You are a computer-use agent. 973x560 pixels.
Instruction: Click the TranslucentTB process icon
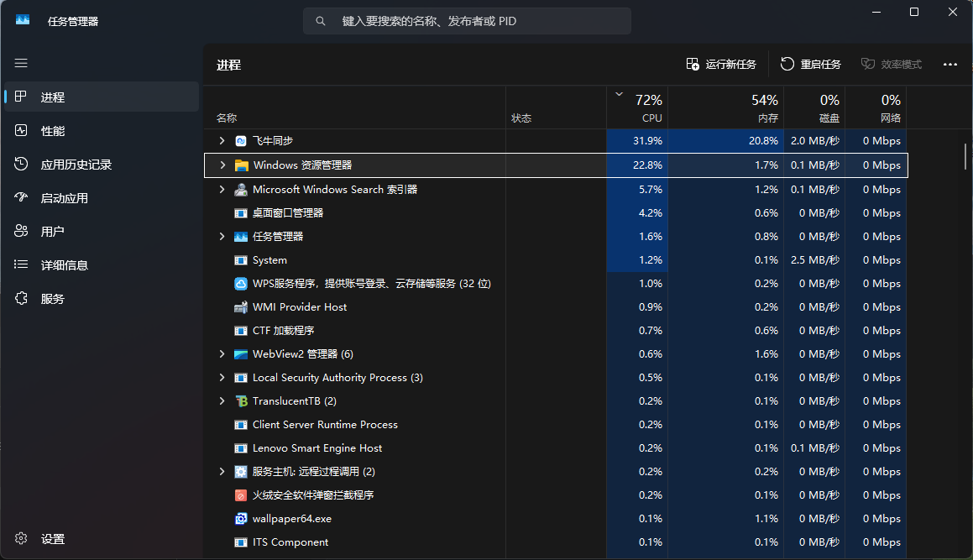[241, 401]
